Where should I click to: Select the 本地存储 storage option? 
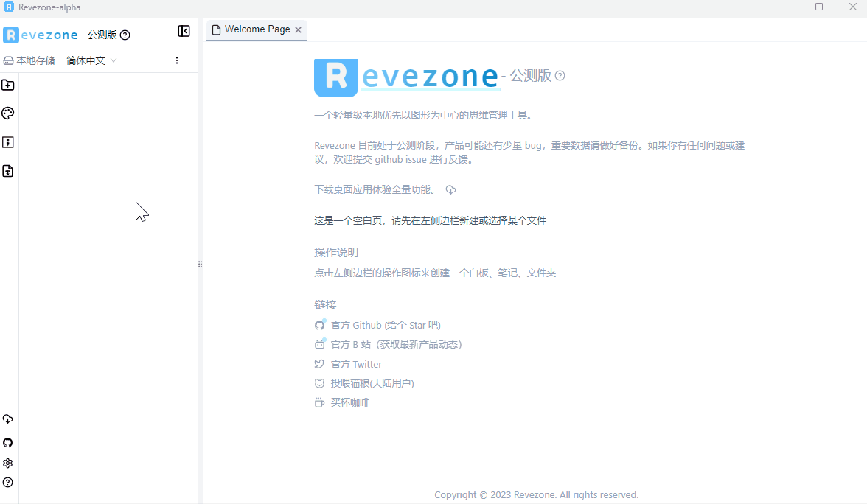coord(29,60)
